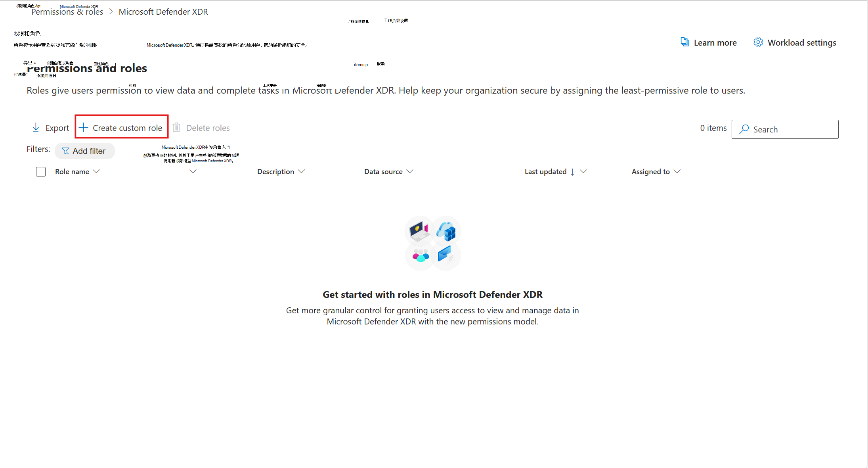Click the roles illustration graphic
The height and width of the screenshot is (468, 868).
(433, 243)
